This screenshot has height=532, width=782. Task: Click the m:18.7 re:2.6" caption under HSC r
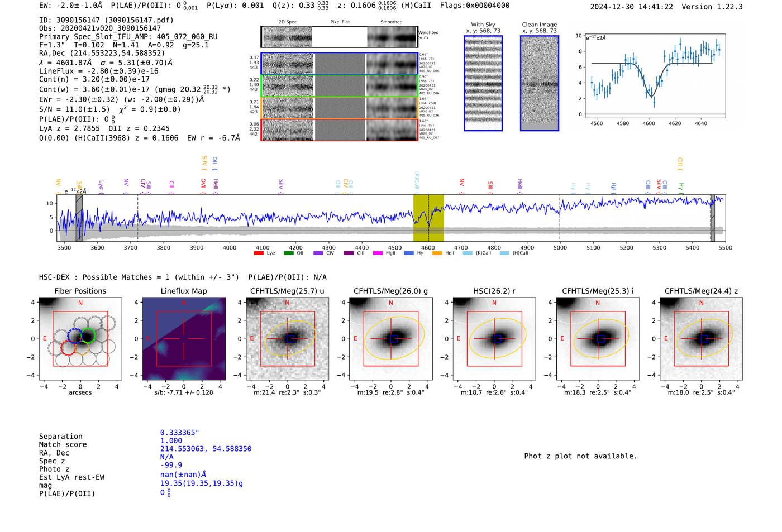click(x=494, y=392)
